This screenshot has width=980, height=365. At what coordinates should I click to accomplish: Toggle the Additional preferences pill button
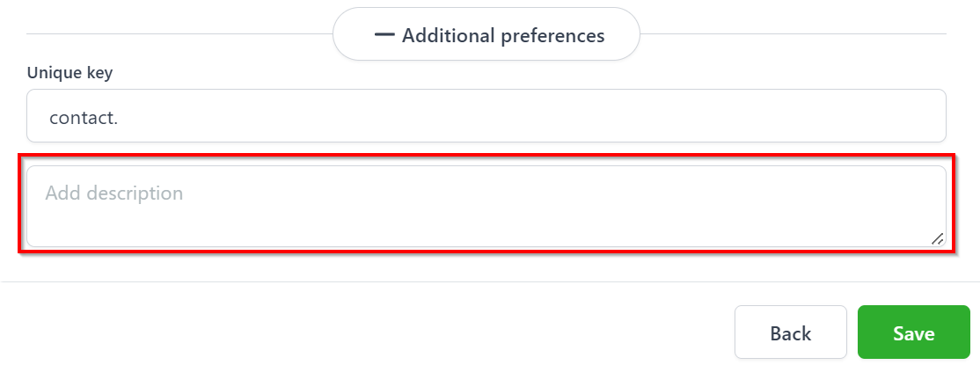(x=486, y=34)
